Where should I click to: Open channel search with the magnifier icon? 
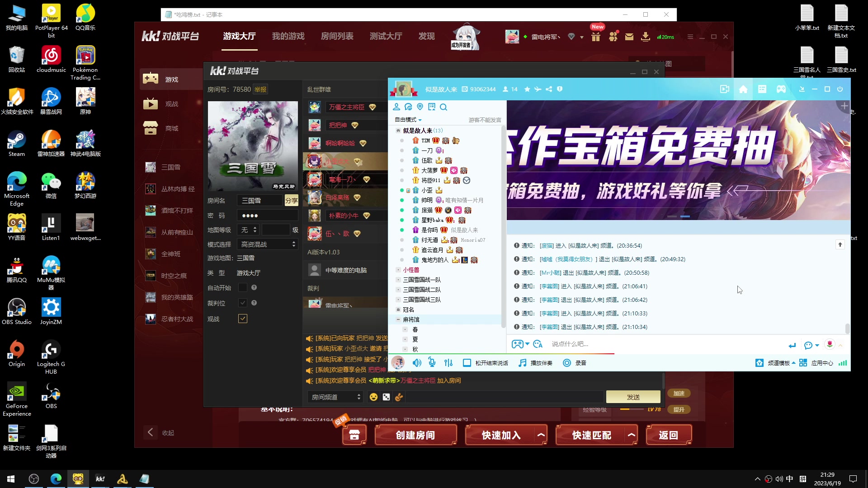pos(444,107)
